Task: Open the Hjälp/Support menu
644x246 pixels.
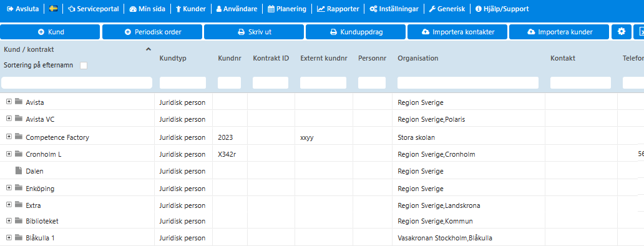Action: click(502, 9)
